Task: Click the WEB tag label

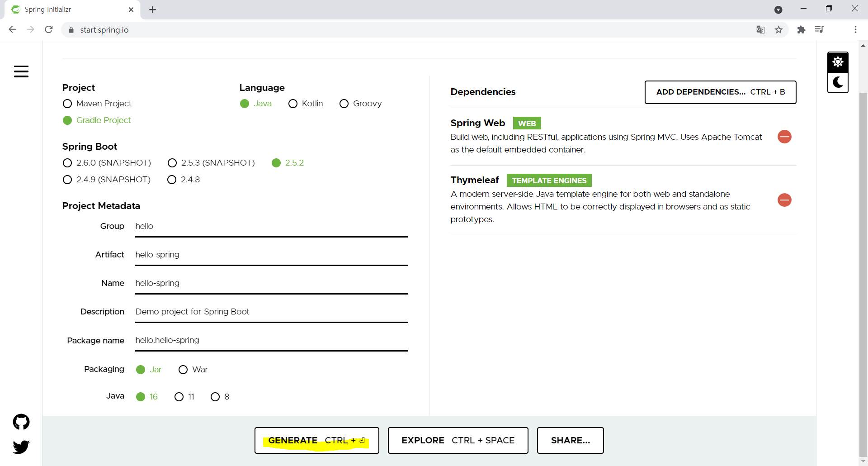Action: coord(527,123)
